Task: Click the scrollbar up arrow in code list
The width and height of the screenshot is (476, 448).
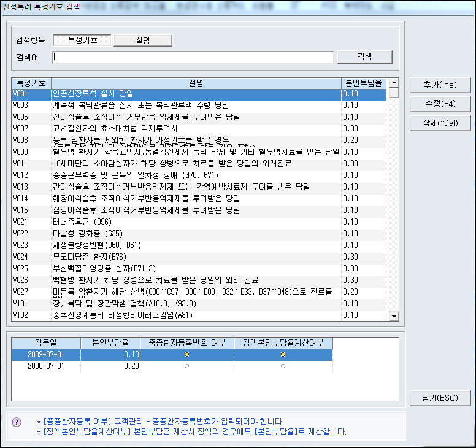Action: 394,82
